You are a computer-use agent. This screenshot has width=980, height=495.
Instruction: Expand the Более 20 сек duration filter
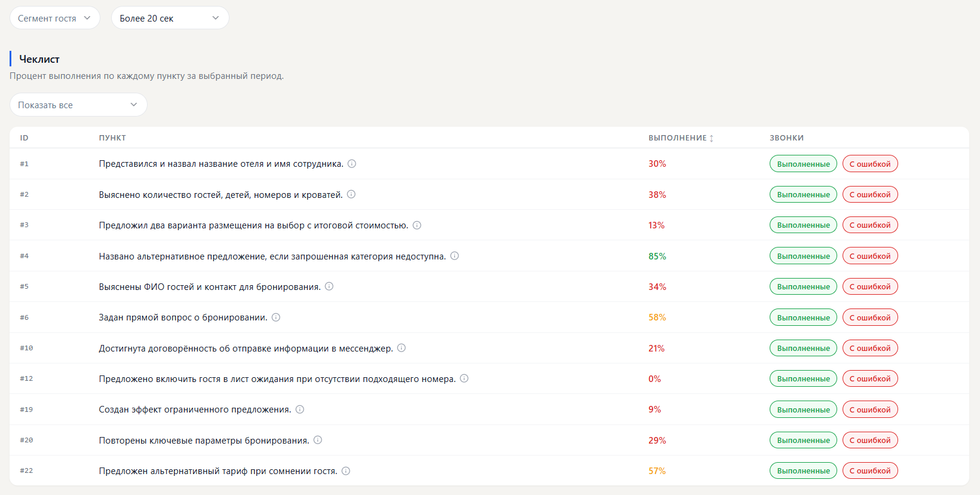[x=170, y=18]
